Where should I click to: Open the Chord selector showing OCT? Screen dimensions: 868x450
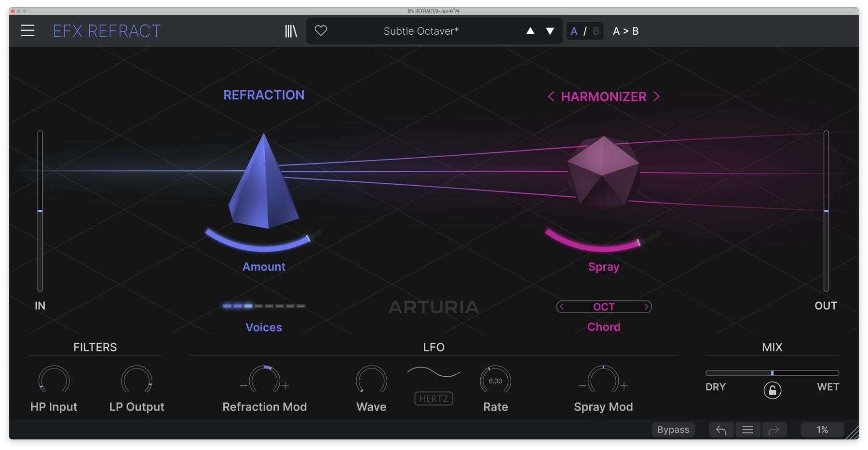tap(604, 307)
